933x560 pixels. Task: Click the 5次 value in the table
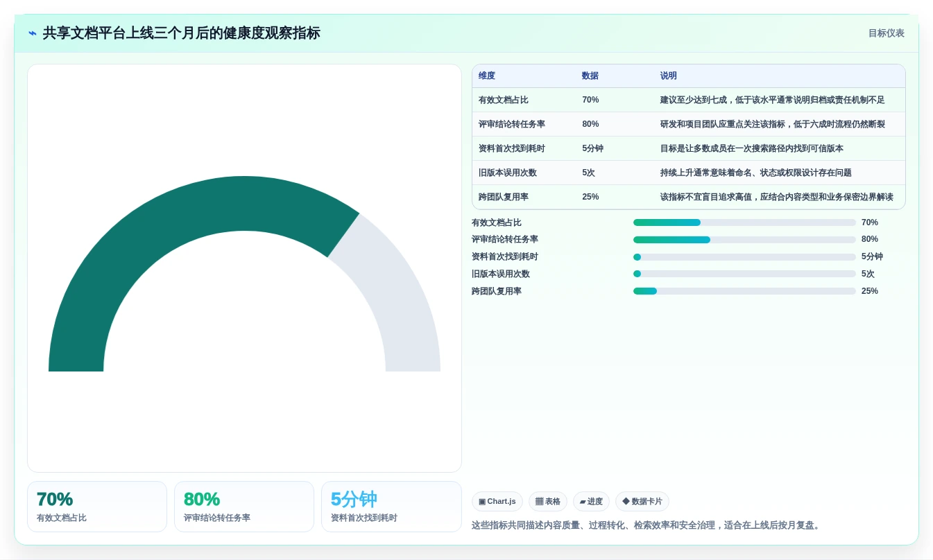(588, 173)
